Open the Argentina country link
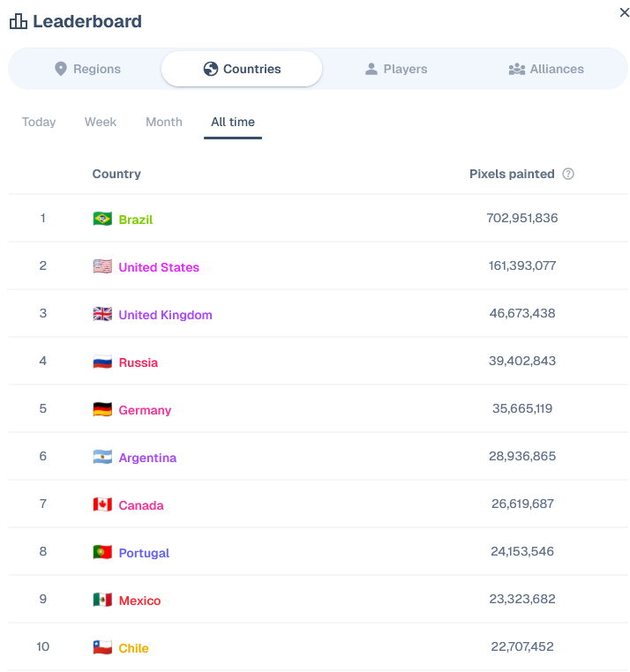Image resolution: width=630 pixels, height=672 pixels. click(x=147, y=458)
